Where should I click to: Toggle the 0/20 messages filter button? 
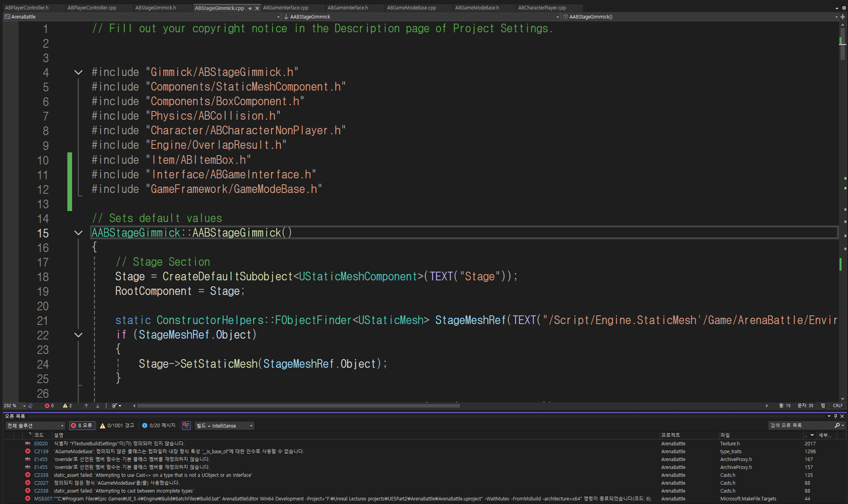point(159,426)
